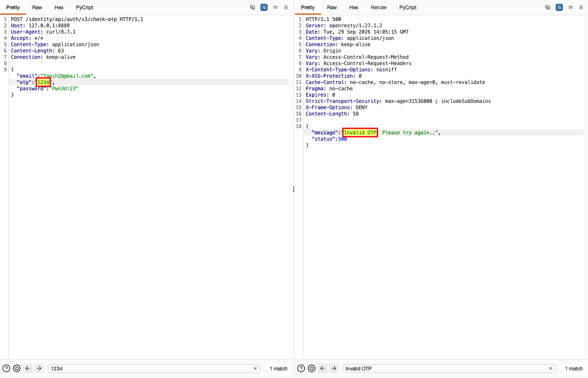Toggle \n non-printable characters in response pane
This screenshot has width=588, height=378.
(570, 7)
